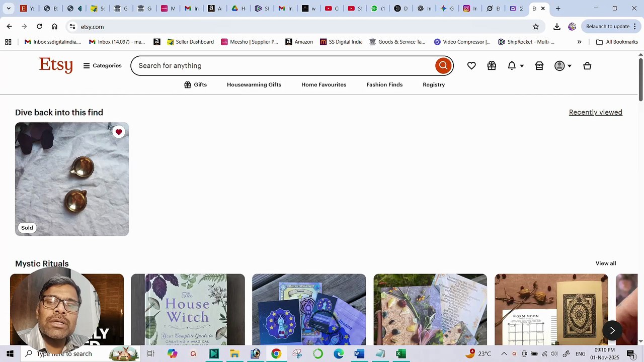Open the Amazon 'a' icon bookmark
Image resolution: width=644 pixels, height=362 pixels.
[x=157, y=42]
